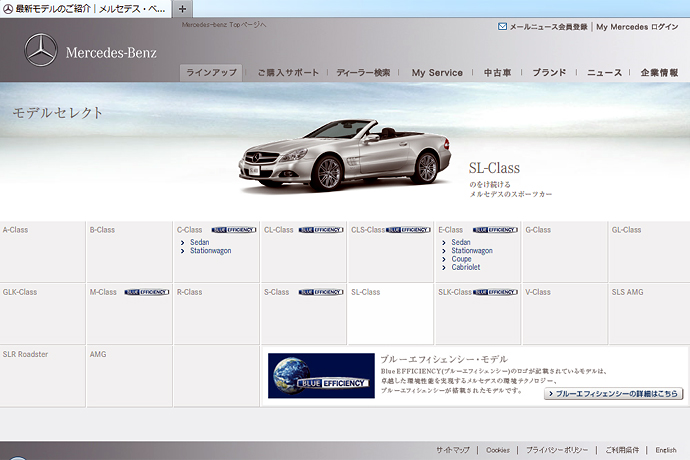Click the Blue Efficiency globe banner image
Screen dimensions: 690x460
(321, 375)
